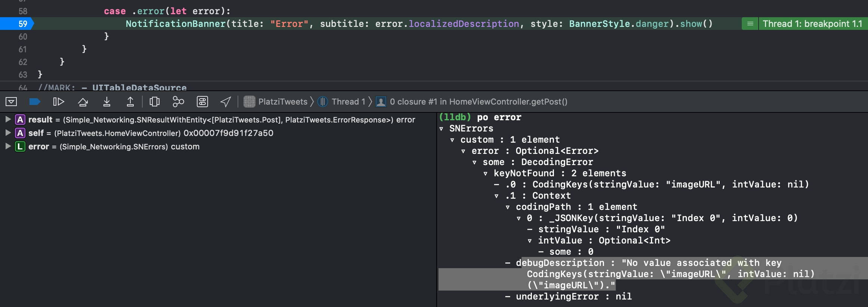Deactivate breakpoints with the blue toggle
The width and height of the screenshot is (868, 307).
35,102
